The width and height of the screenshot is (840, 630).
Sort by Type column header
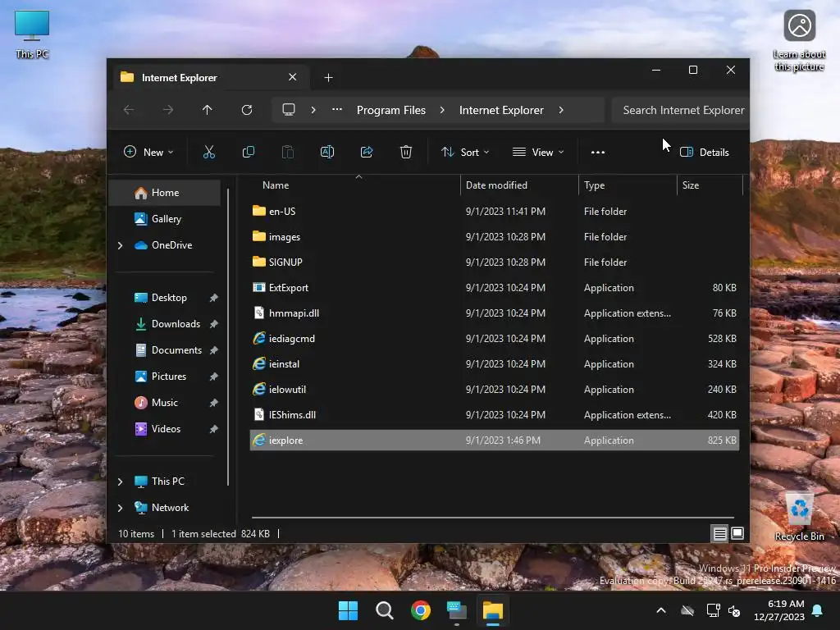click(594, 185)
